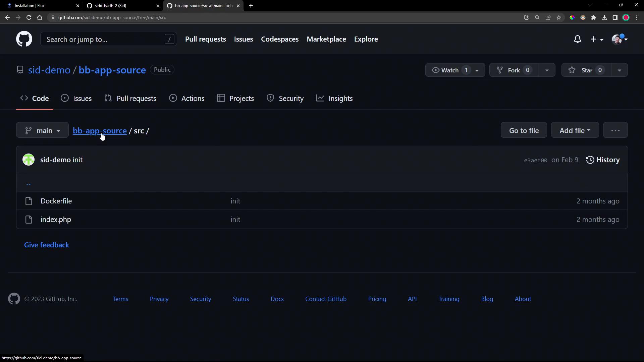The width and height of the screenshot is (644, 362).
Task: Fork this repository
Action: coord(514,70)
